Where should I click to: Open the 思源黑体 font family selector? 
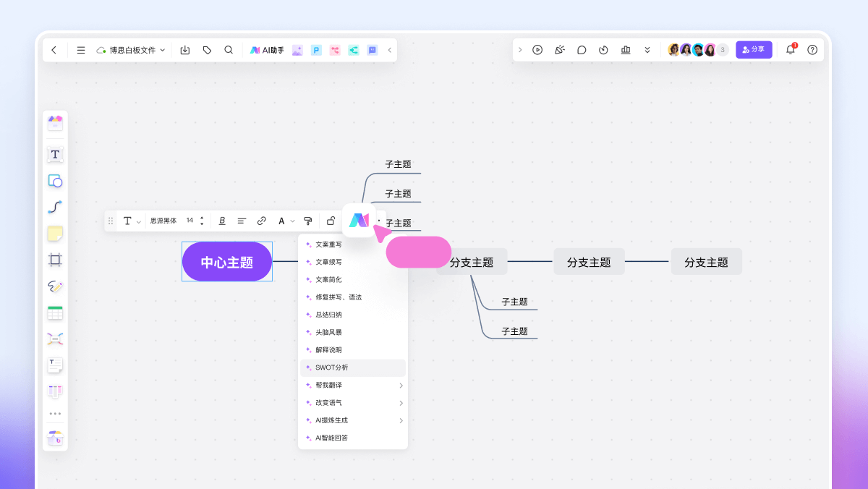[x=163, y=221]
